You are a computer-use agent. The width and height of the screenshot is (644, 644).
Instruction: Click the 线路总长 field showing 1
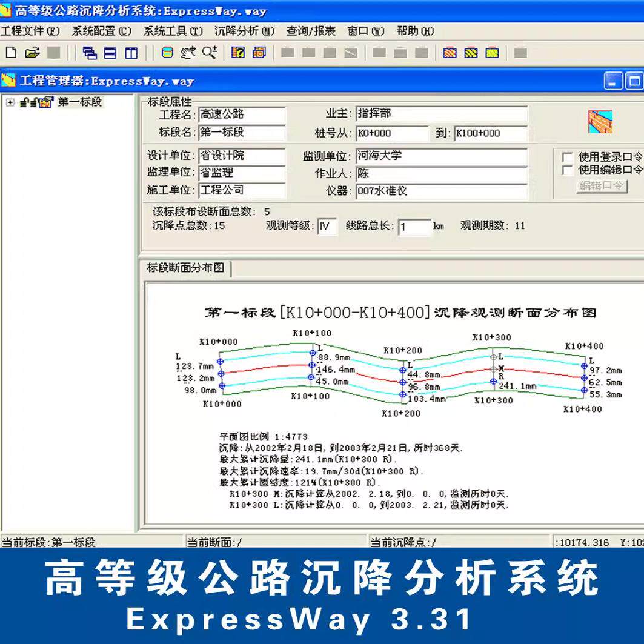(415, 227)
